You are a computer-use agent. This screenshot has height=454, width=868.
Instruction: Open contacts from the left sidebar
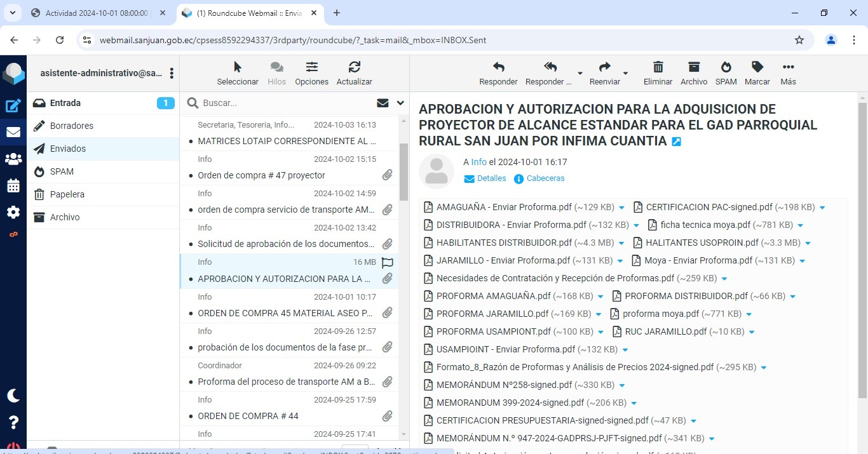tap(13, 159)
